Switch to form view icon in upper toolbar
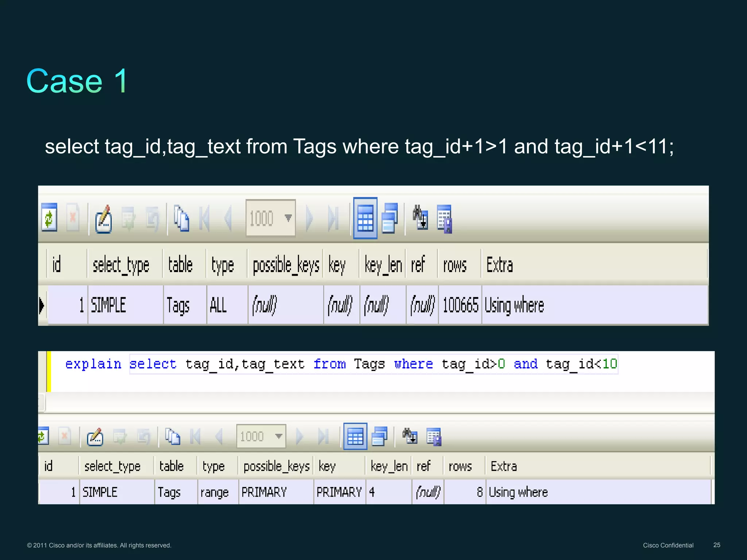 [x=390, y=218]
